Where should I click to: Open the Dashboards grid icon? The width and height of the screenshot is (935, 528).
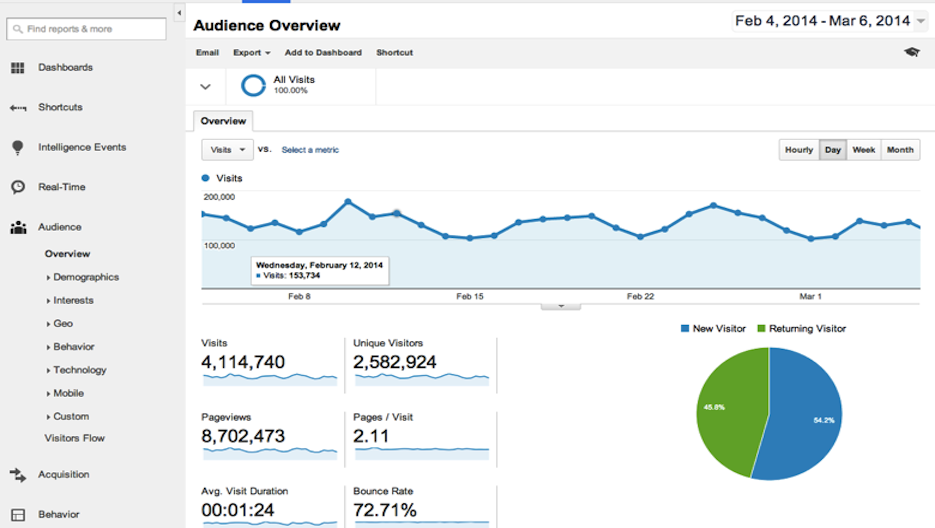pos(18,68)
